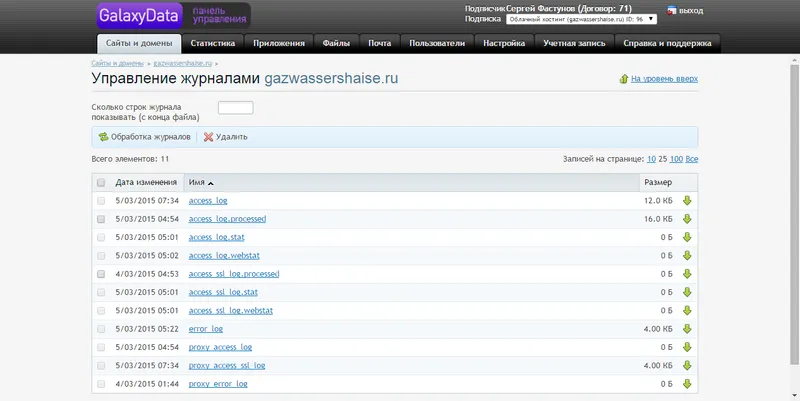This screenshot has height=401, width=800.
Task: Select checkbox for proxy_error_log
Action: coord(101,384)
